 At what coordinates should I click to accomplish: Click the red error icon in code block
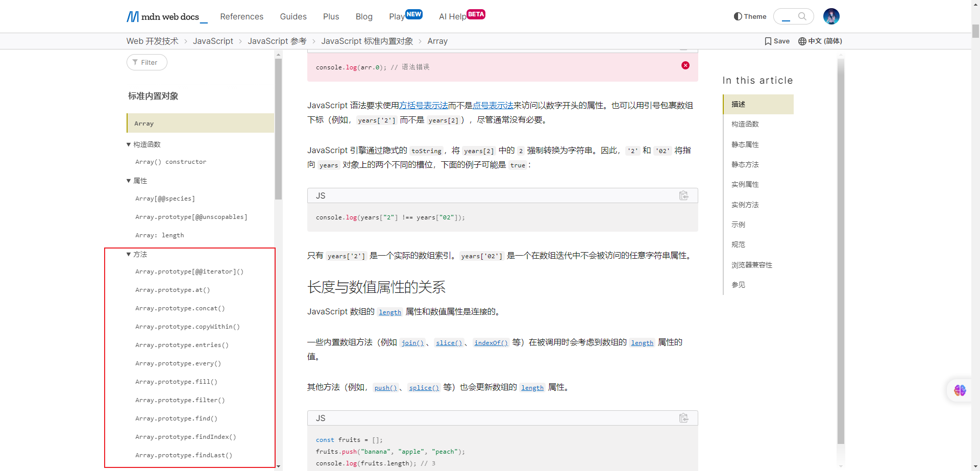[685, 65]
